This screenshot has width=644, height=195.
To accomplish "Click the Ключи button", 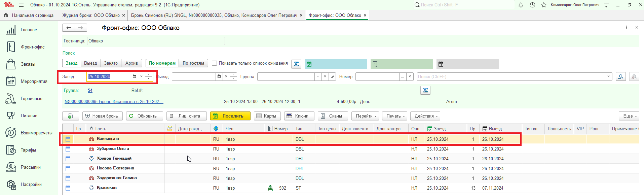I will click(299, 116).
